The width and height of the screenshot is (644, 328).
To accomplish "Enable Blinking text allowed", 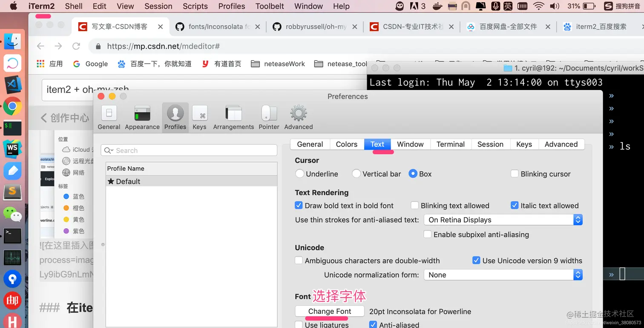I will (415, 205).
